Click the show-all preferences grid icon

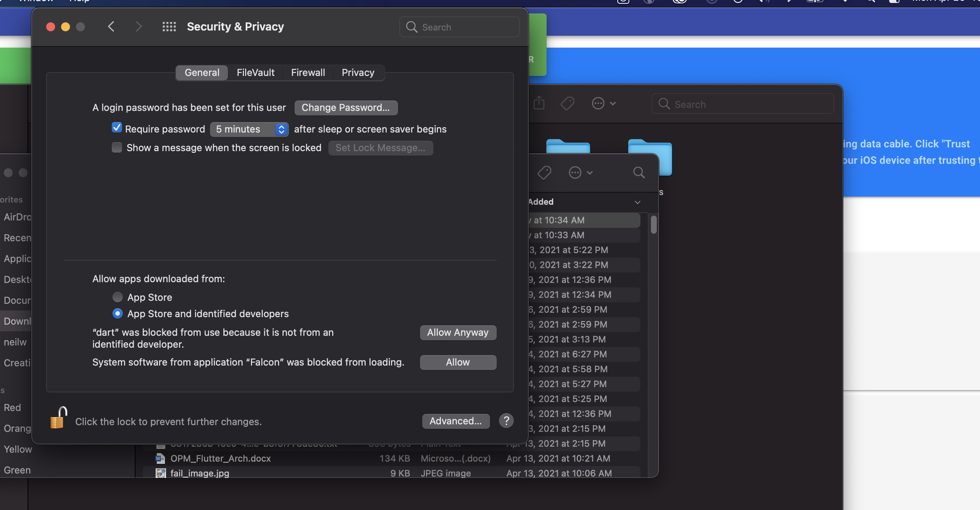(x=169, y=27)
